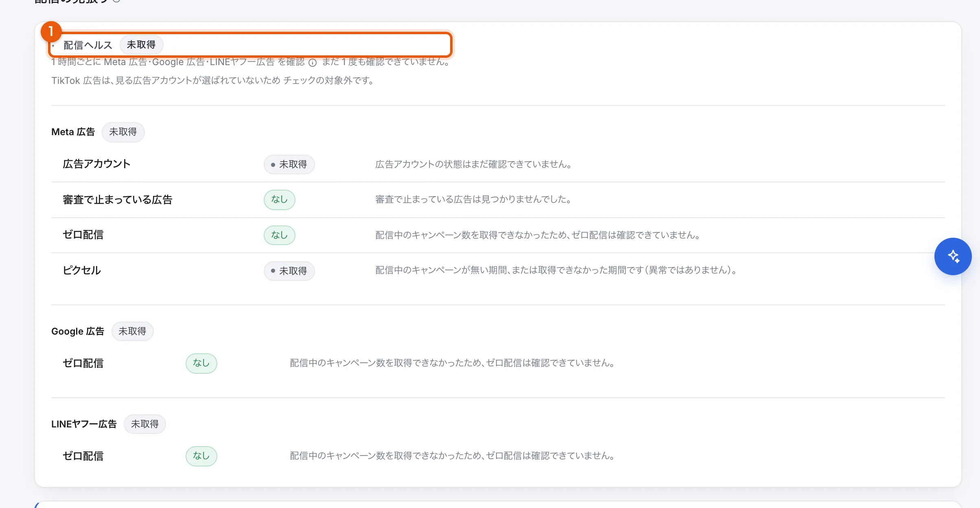Click the なし badge in Google ゼロ配信 row
Screen dimensions: 980x508
(x=201, y=363)
